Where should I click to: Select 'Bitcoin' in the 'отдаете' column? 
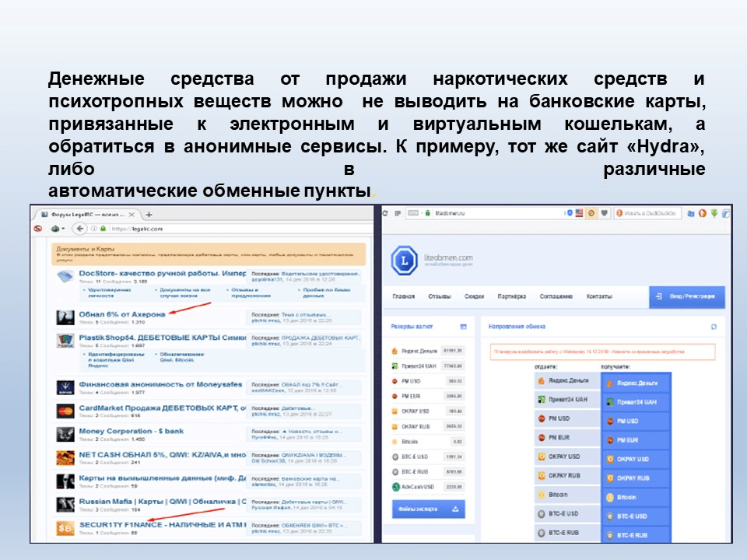pos(567,495)
